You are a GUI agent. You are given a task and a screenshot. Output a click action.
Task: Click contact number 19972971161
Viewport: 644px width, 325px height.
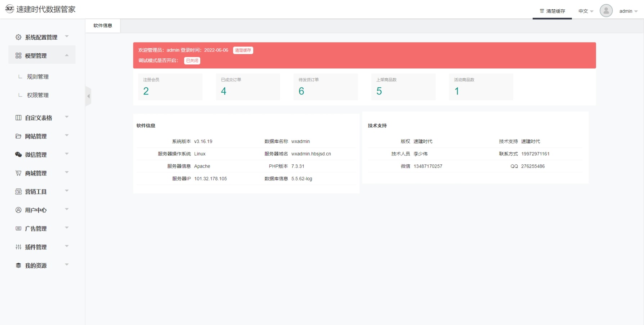535,154
